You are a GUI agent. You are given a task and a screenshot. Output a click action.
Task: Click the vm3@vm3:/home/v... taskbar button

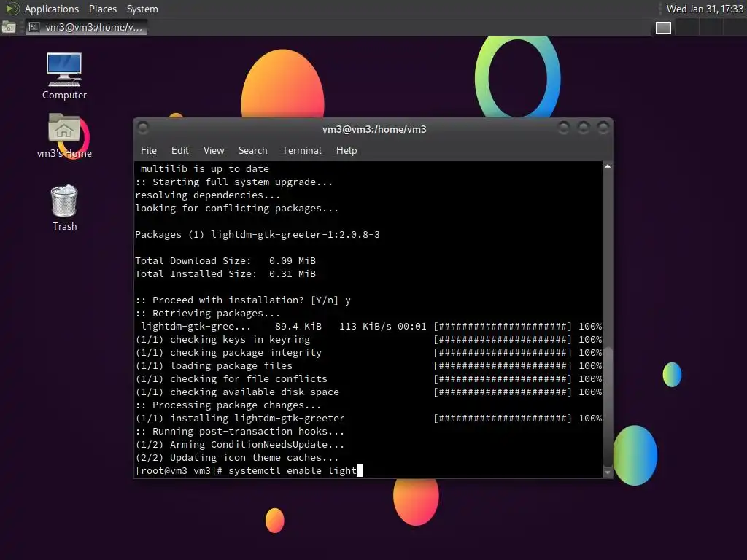86,27
